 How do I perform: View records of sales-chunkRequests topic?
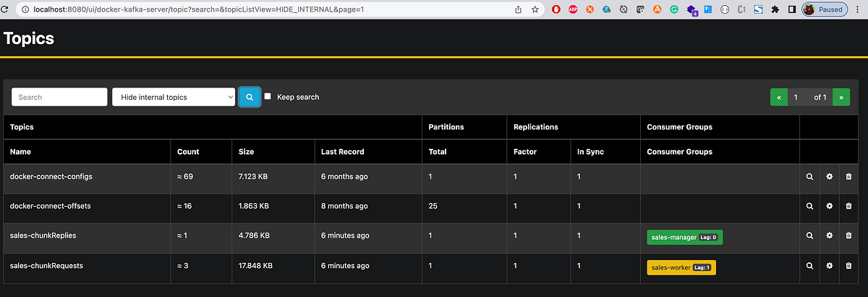click(x=809, y=266)
